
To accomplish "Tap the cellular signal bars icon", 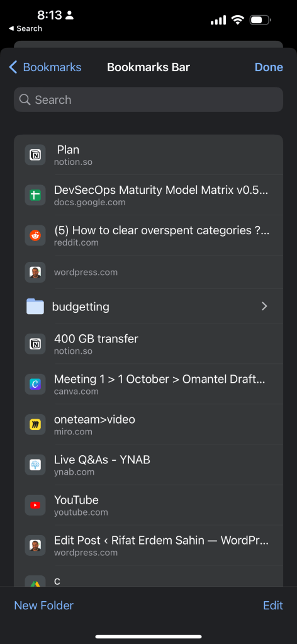I will (x=218, y=20).
